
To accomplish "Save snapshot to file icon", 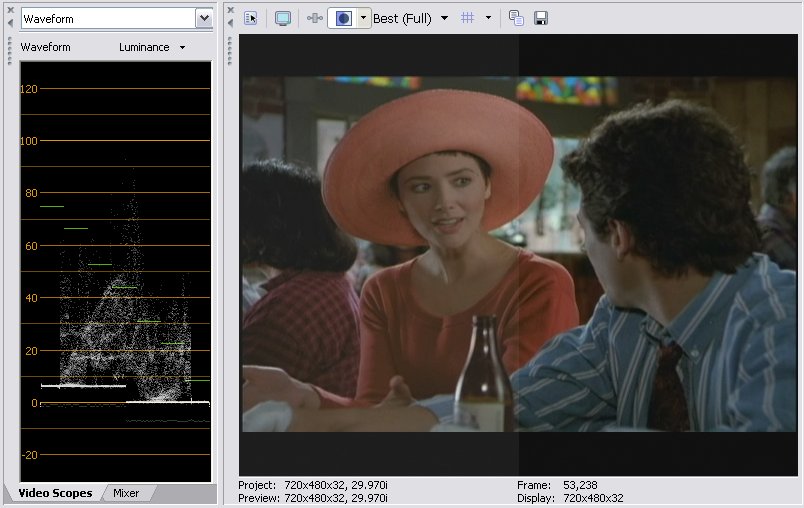I will point(541,18).
